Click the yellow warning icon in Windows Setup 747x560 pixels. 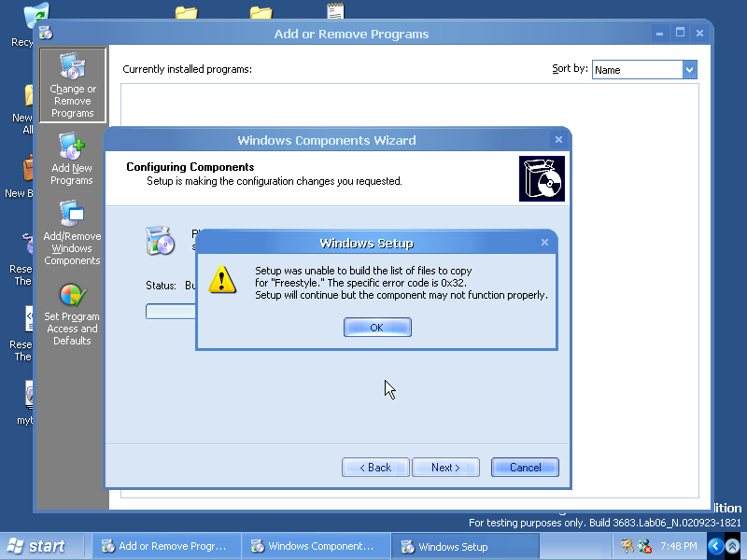tap(222, 279)
